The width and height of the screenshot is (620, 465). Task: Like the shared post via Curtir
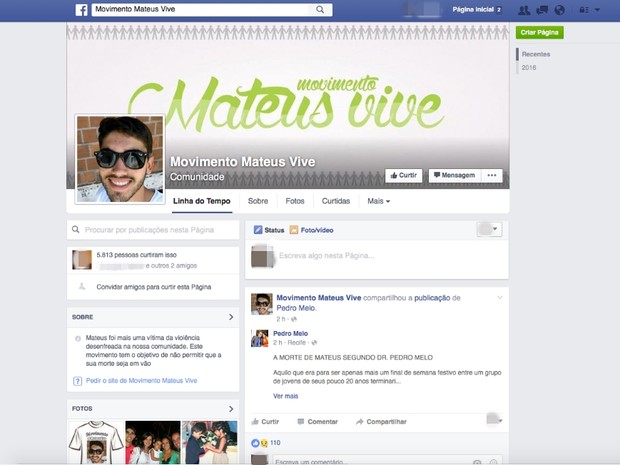tap(265, 422)
